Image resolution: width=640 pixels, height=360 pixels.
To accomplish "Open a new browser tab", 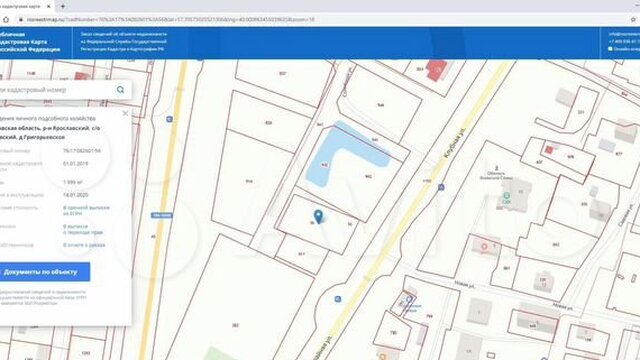I will pos(63,6).
